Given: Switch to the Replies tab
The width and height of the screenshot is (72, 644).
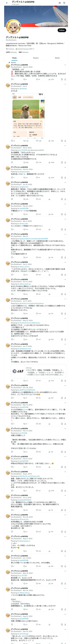Looking at the screenshot, I should point(36,58).
